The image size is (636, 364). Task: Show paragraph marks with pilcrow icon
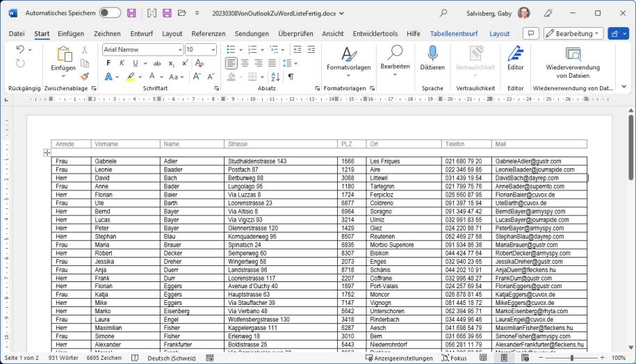[x=291, y=76]
